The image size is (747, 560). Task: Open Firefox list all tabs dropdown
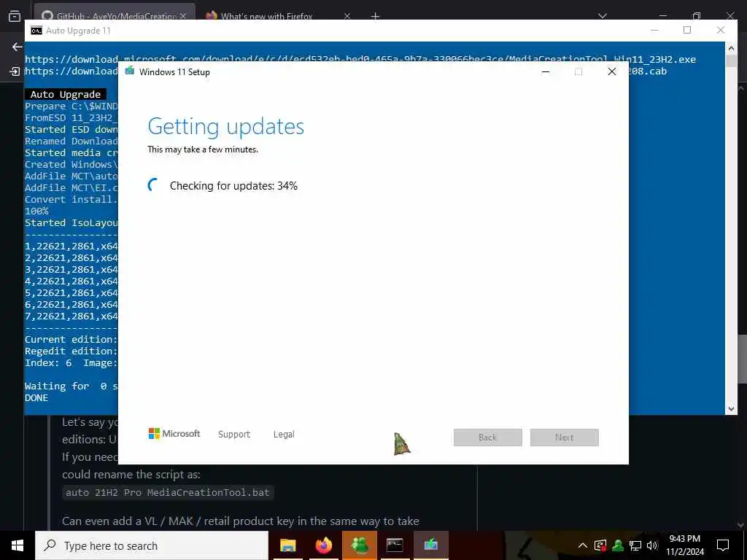[x=603, y=16]
